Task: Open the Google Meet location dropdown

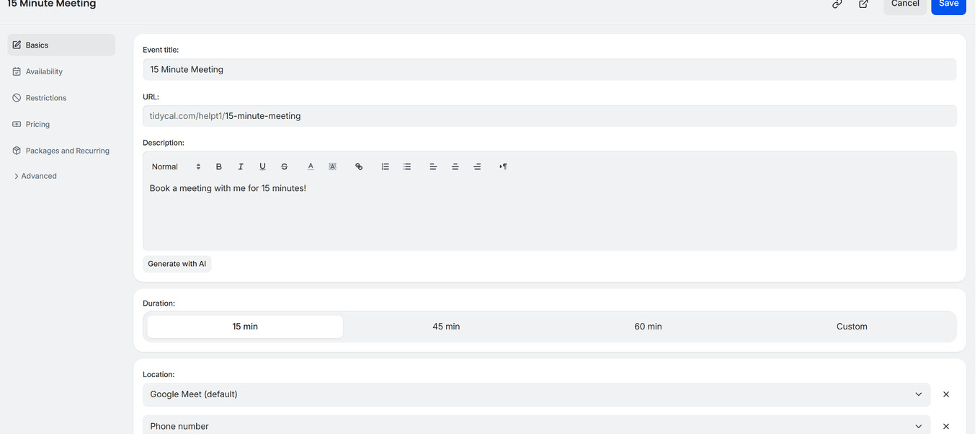Action: 918,394
